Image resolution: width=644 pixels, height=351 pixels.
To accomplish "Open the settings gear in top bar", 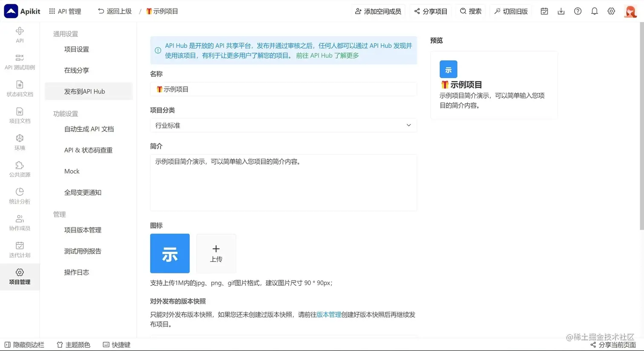I will point(611,11).
